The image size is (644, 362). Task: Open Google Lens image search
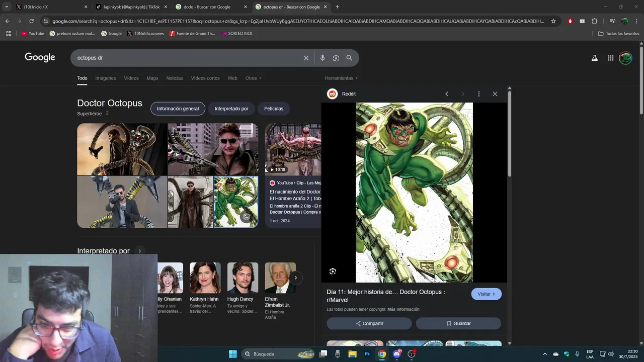pos(336,58)
